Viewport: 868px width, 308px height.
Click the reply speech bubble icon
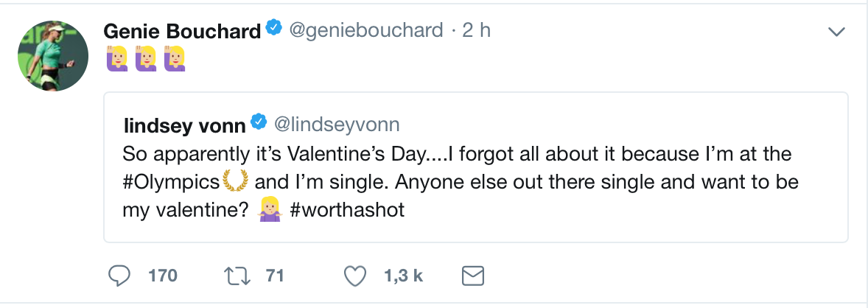coord(119,276)
